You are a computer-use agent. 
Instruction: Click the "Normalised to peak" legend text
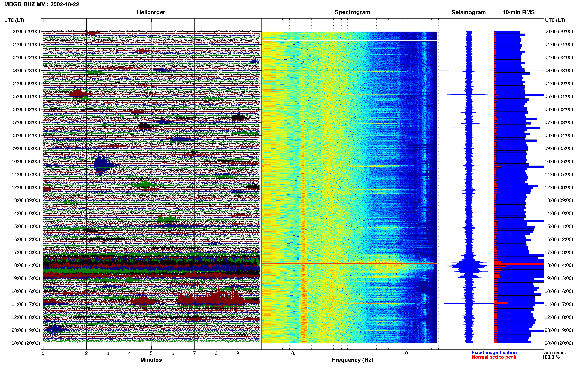pos(494,357)
